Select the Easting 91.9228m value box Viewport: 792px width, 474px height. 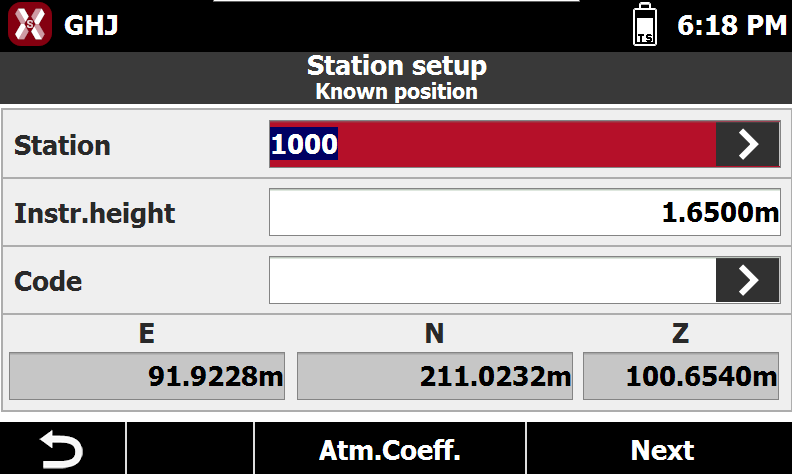(x=147, y=376)
